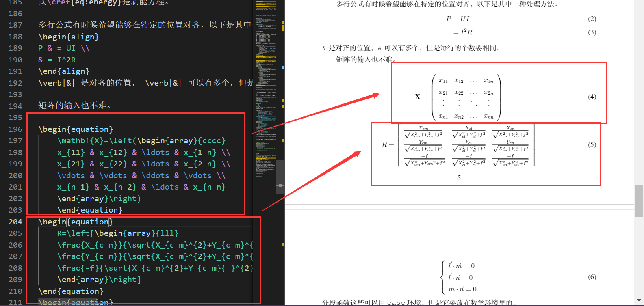644x306 pixels.
Task: Click the 'R =' matrix label in the PDF
Action: coord(388,144)
